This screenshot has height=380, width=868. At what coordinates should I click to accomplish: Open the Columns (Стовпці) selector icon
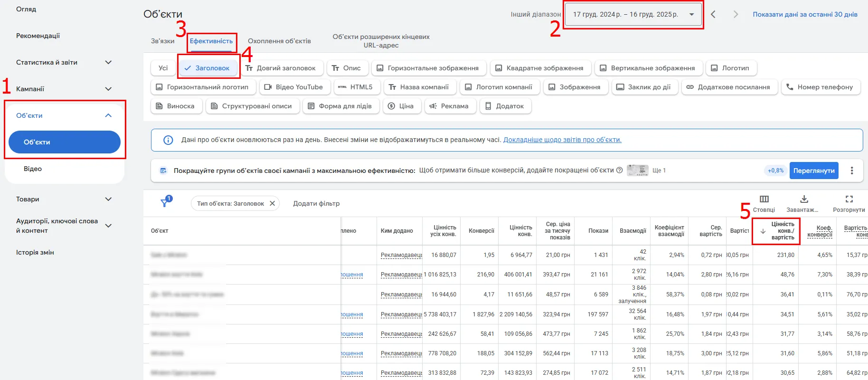click(x=764, y=199)
